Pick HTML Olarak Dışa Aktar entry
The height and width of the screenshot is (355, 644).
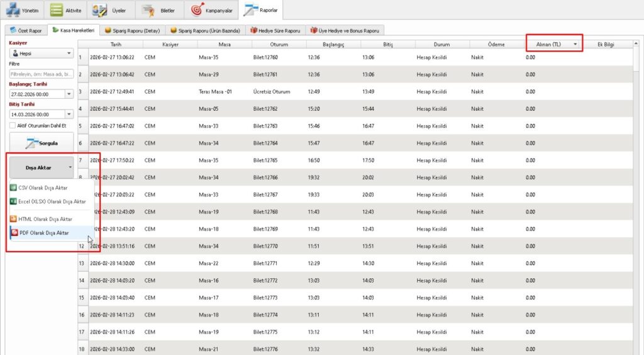[x=45, y=218]
